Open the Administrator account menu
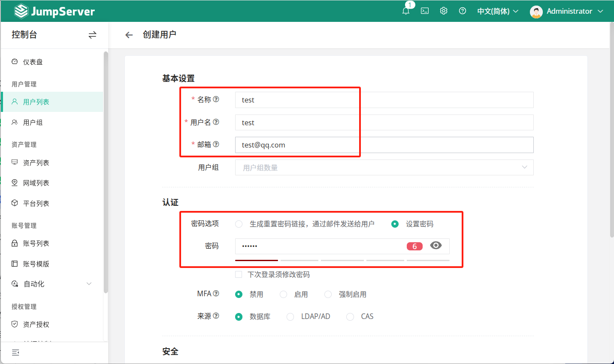This screenshot has height=364, width=614. tap(575, 11)
